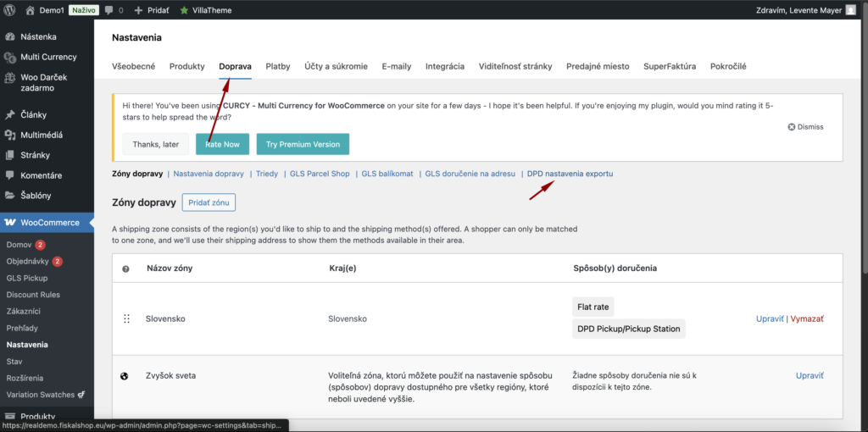Viewport: 868px width, 432px height.
Task: Dismiss the CURCY rating notice
Action: (x=805, y=127)
